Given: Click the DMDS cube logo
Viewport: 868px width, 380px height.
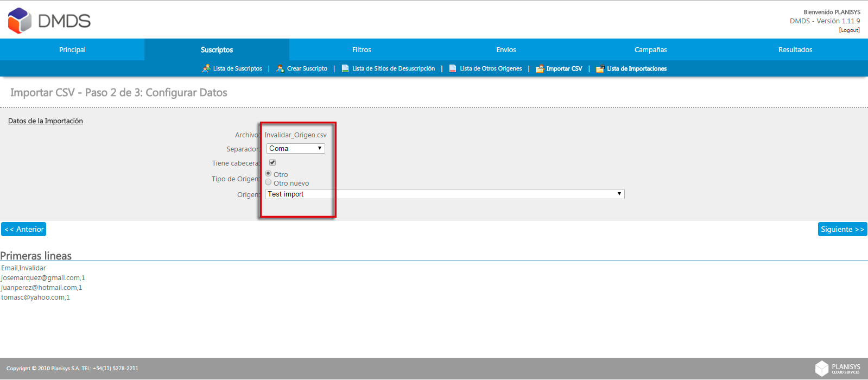Looking at the screenshot, I should [20, 21].
